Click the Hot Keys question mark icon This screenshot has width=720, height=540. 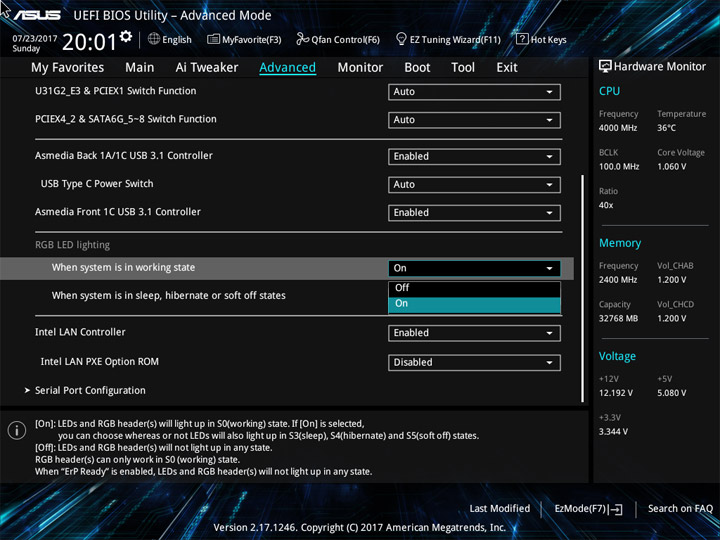522,39
